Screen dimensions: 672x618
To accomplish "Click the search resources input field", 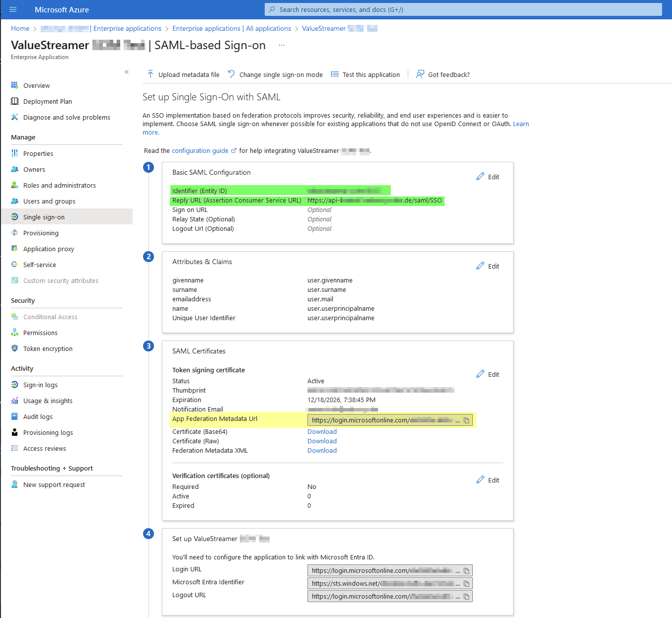I will pyautogui.click(x=463, y=9).
